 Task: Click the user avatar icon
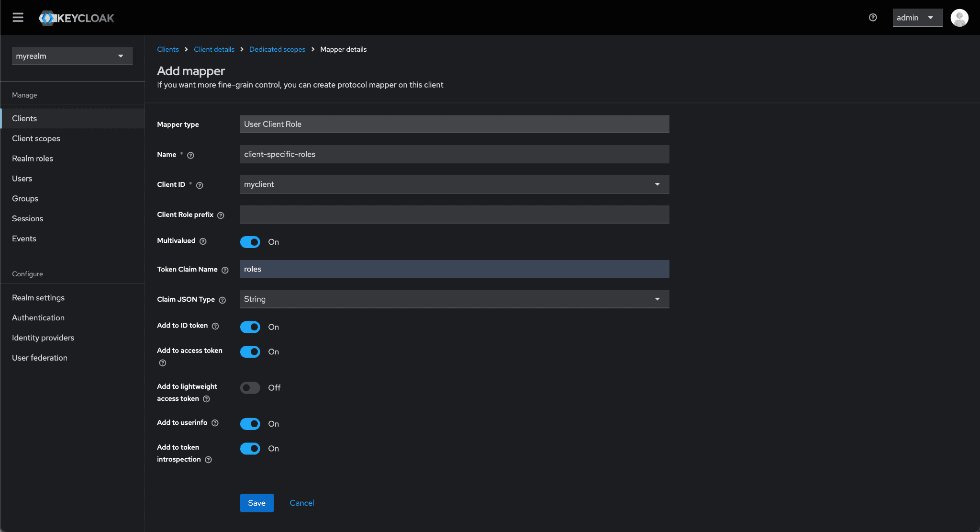959,18
